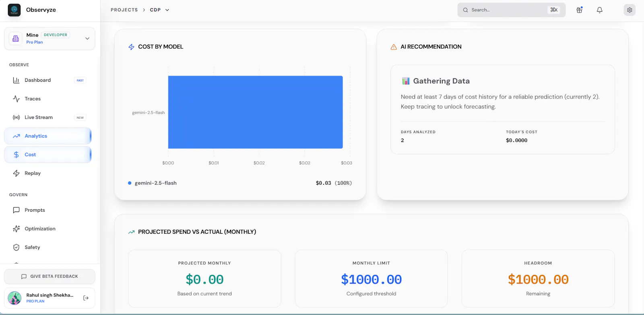Click the Rahul singh Shekhawat profile name

(x=50, y=295)
